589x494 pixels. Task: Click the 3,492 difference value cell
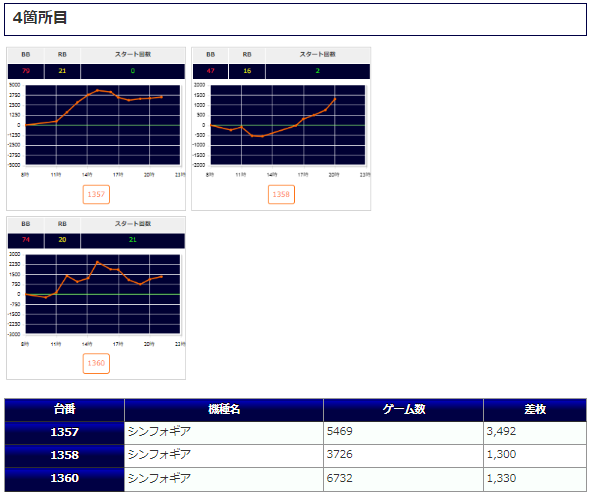click(x=535, y=433)
